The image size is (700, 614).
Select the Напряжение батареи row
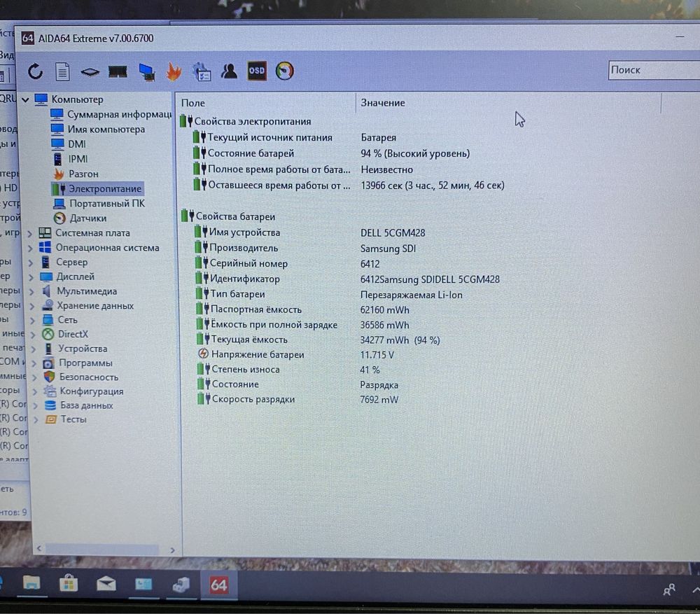click(x=296, y=354)
